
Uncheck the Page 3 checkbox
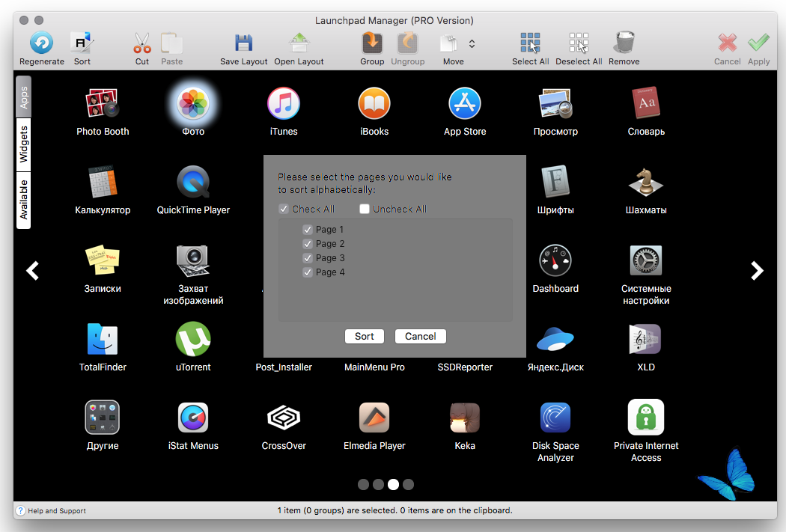point(307,258)
